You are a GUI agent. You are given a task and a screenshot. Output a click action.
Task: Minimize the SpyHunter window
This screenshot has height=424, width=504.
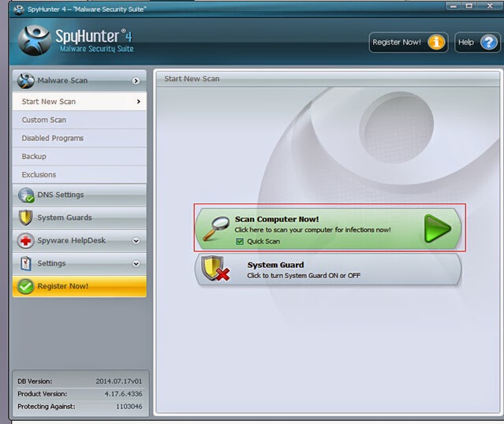454,6
